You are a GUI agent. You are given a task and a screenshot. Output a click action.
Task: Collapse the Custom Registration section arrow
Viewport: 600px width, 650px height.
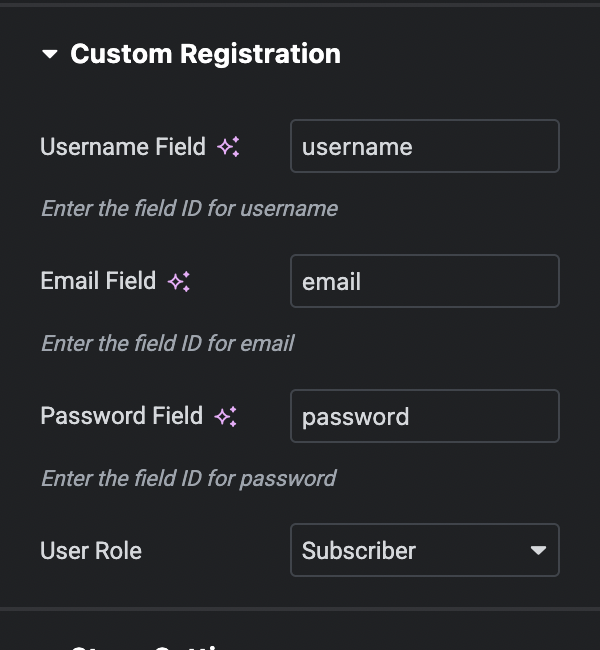pos(50,54)
